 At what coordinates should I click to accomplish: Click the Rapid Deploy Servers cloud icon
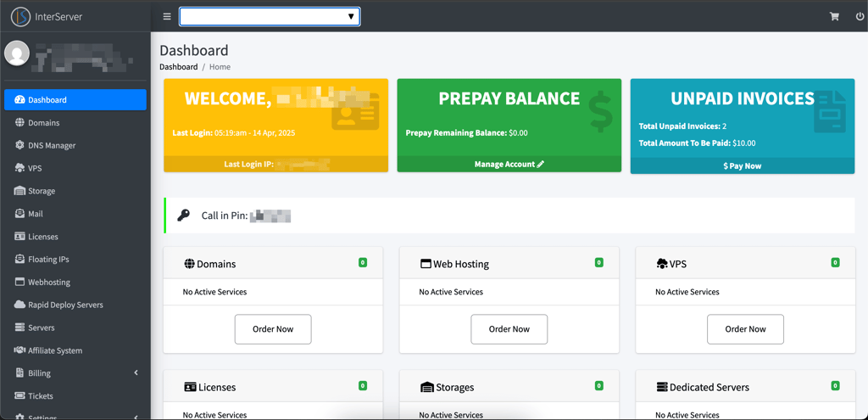19,305
